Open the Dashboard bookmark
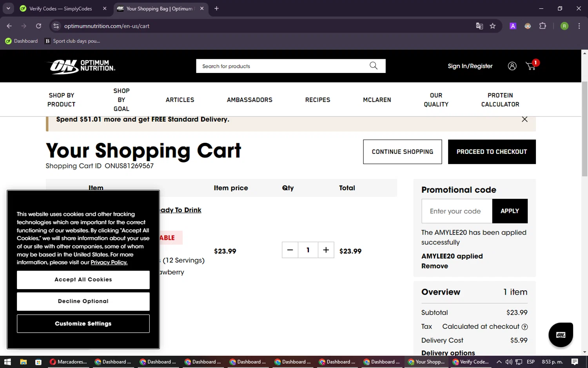The height and width of the screenshot is (368, 588). click(x=22, y=41)
